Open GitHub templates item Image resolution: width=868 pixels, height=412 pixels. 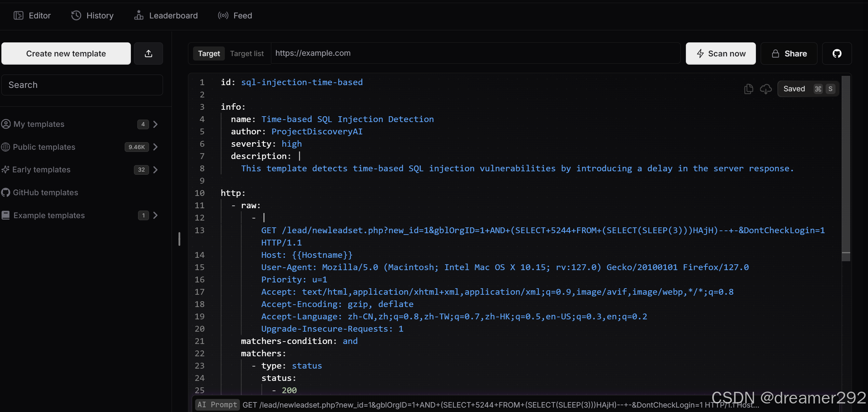pos(45,192)
